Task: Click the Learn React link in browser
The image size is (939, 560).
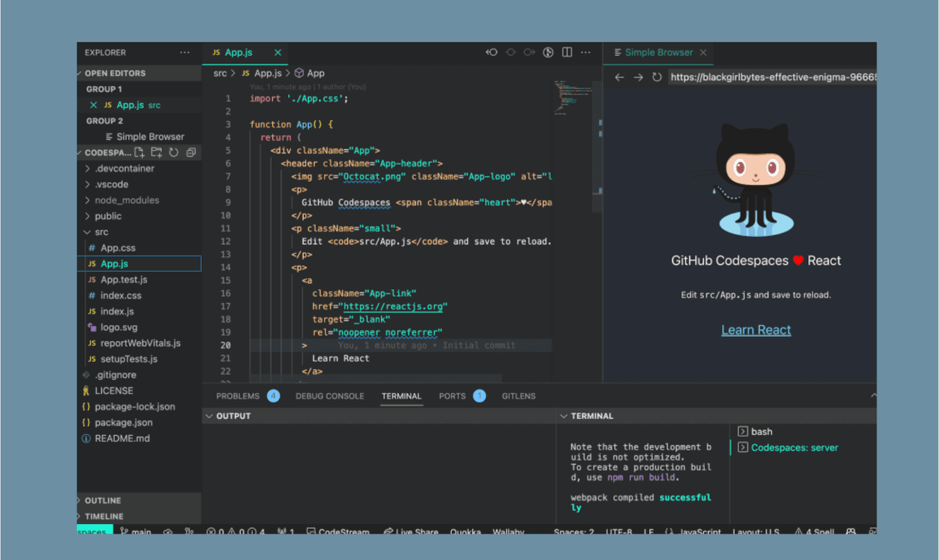Action: coord(756,330)
